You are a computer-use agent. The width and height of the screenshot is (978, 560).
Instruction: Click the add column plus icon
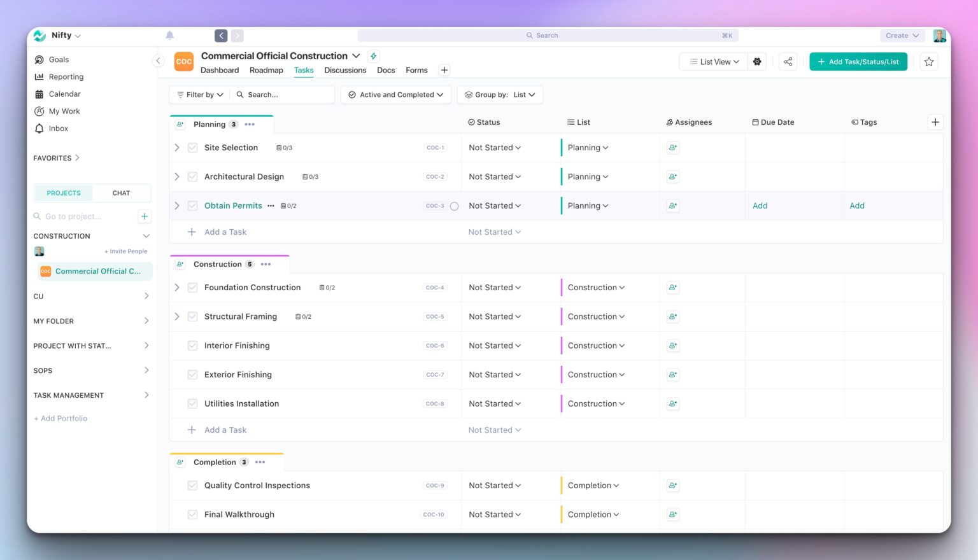[x=935, y=122]
